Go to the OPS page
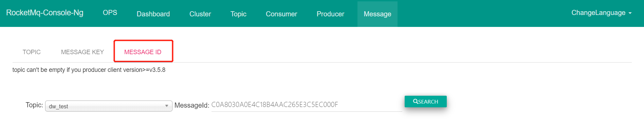This screenshot has width=644, height=124. (x=110, y=13)
